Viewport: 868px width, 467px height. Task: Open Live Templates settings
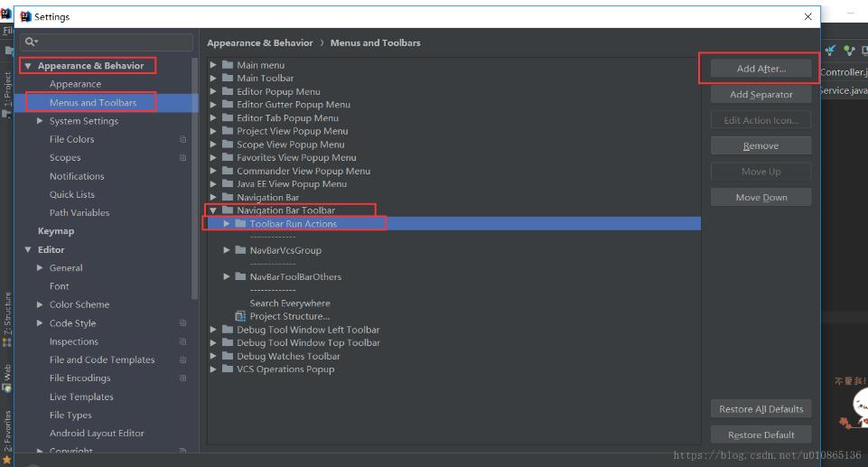81,397
